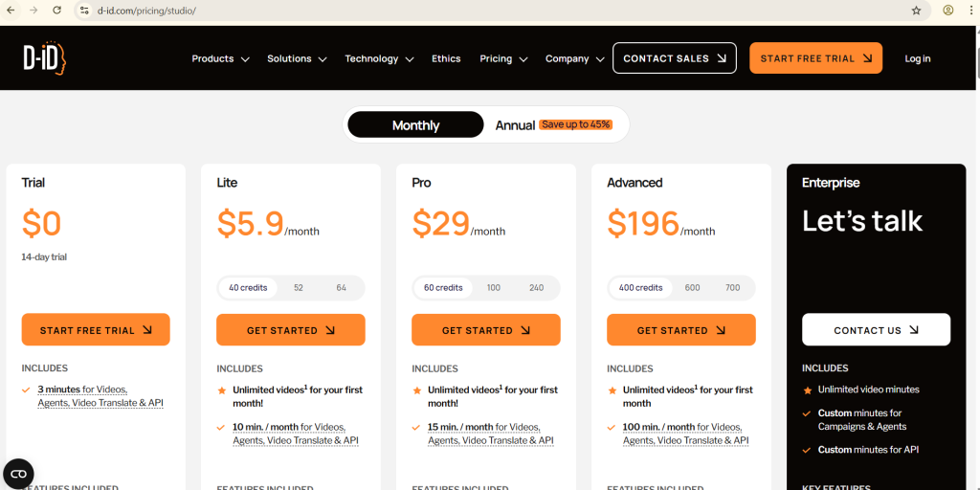This screenshot has height=490, width=980.
Task: Open the Ethics menu item
Action: (x=446, y=58)
